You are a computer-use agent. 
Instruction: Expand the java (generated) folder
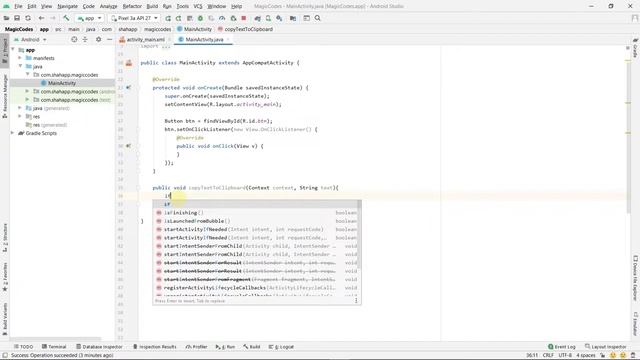[x=20, y=108]
